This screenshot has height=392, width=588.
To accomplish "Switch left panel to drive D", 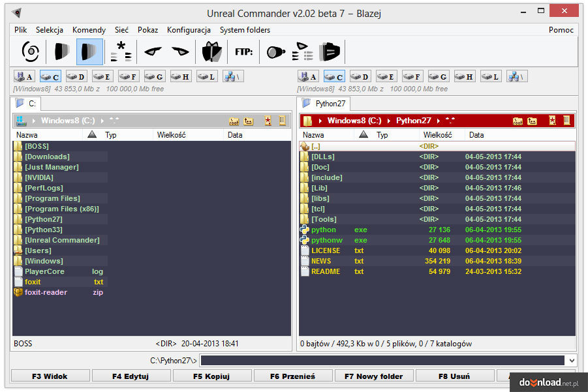I will 76,76.
